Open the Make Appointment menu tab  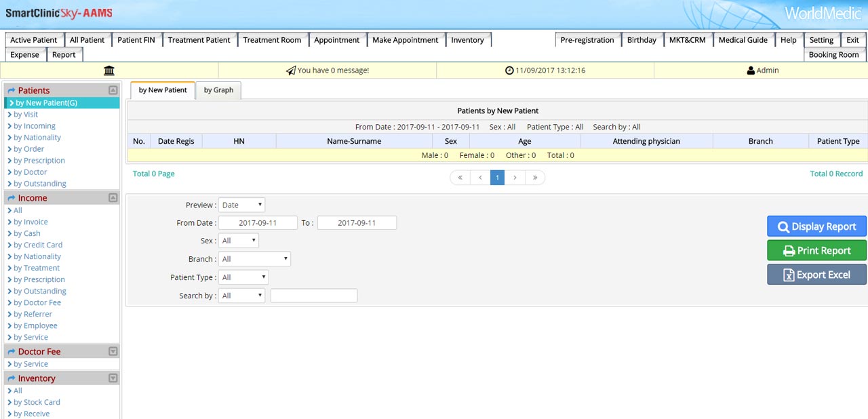[406, 40]
